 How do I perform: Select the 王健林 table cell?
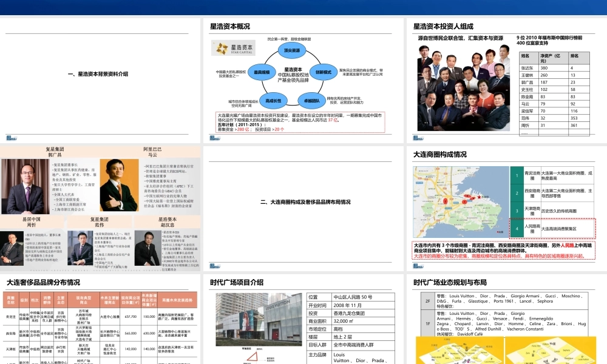tap(529, 75)
